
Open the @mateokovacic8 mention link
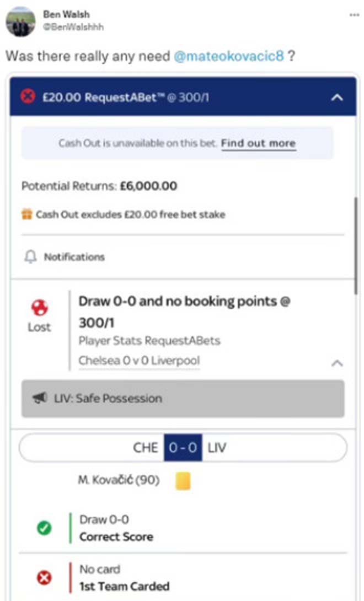[x=229, y=56]
